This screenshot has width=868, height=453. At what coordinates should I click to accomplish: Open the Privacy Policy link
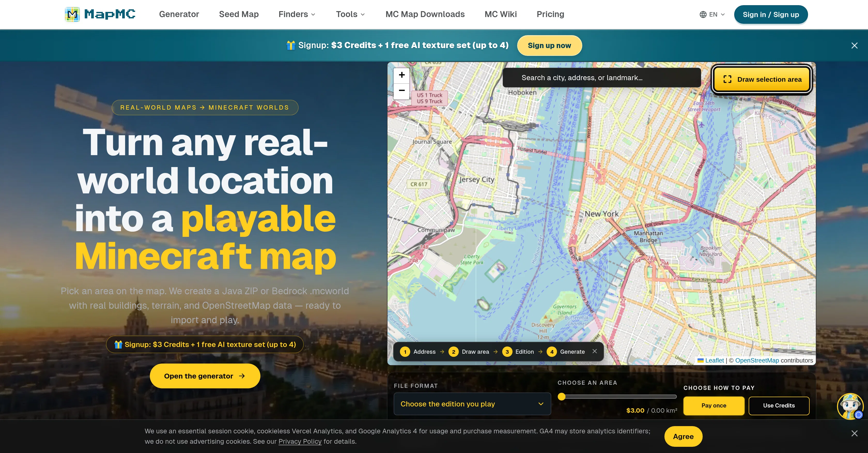pyautogui.click(x=300, y=442)
